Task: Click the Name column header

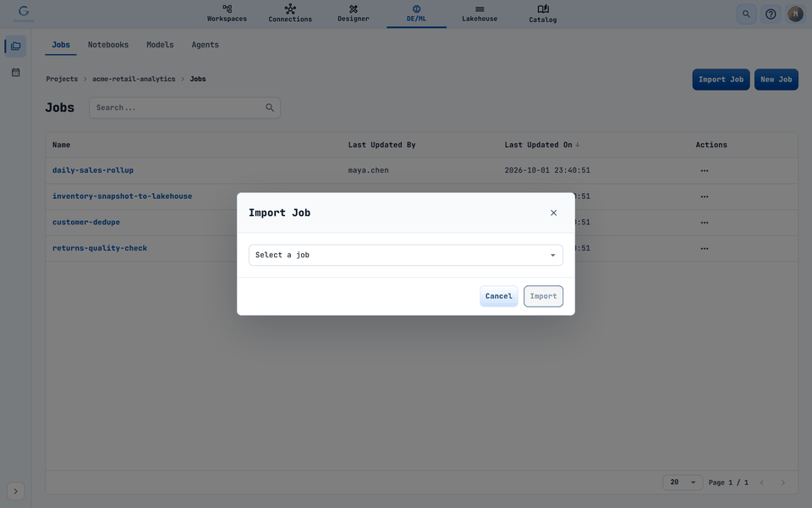Action: (61, 145)
